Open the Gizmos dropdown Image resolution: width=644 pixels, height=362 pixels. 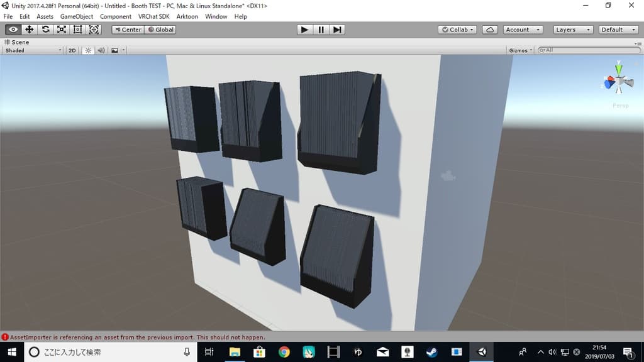[521, 50]
